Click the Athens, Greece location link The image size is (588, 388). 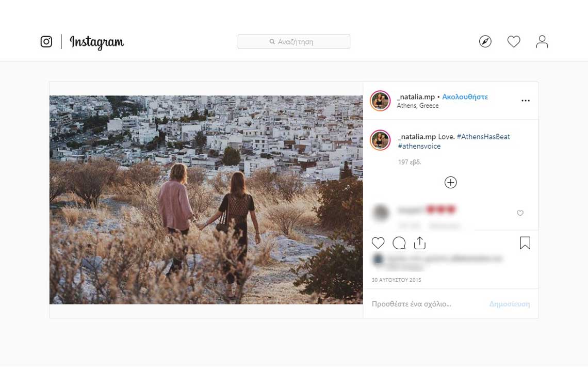click(x=418, y=106)
